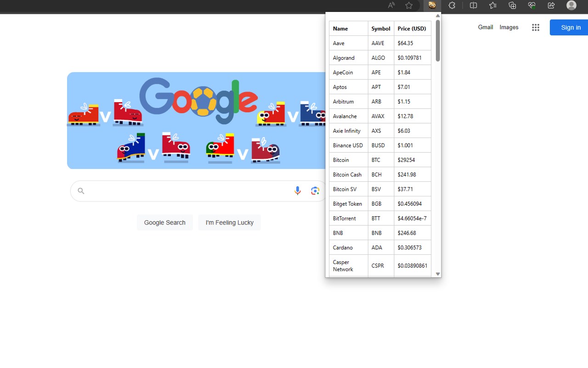The image size is (588, 368).
Task: Open the Favorites list icon
Action: [x=493, y=6]
